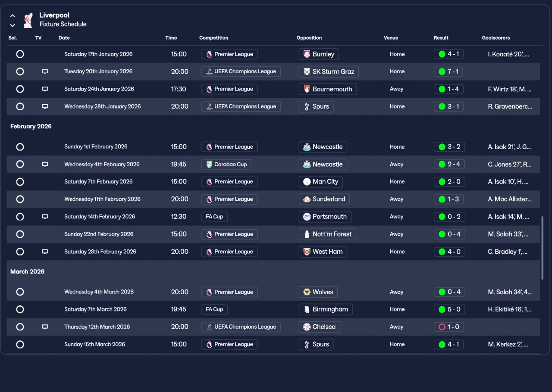
Task: Click the TV icon on the Carabao Cup fixture
Action: coord(45,164)
